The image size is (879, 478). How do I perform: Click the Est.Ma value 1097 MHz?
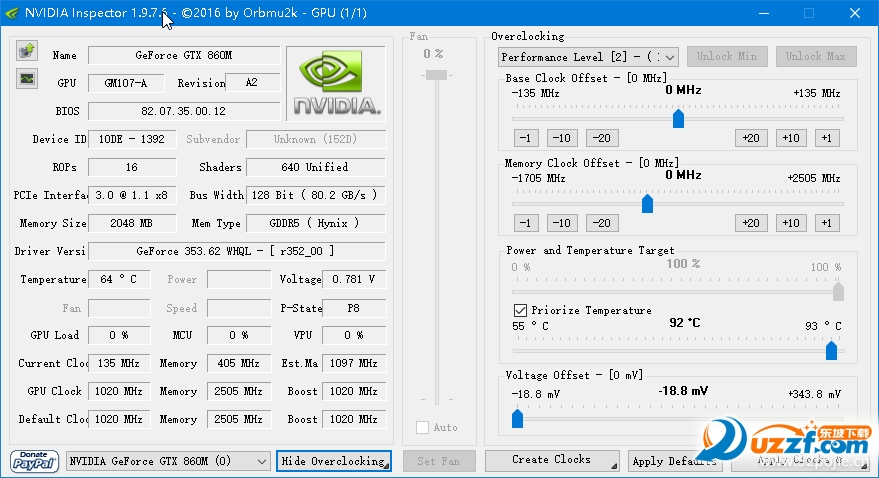354,363
